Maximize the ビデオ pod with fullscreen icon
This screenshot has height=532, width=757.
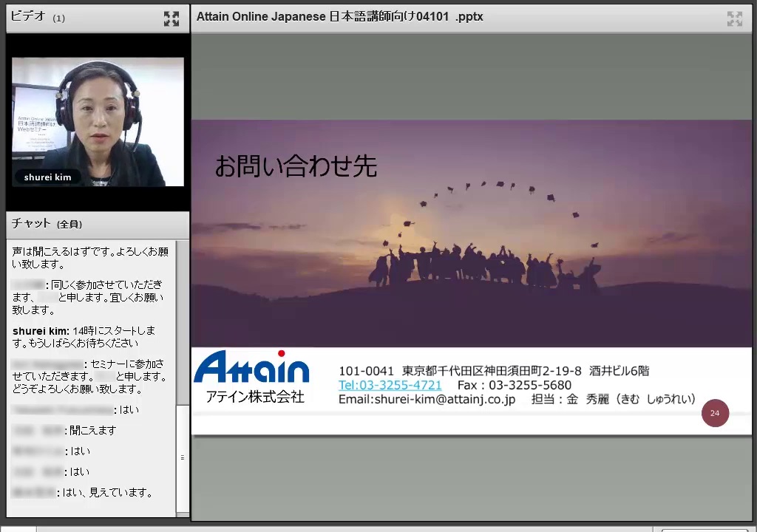[171, 19]
